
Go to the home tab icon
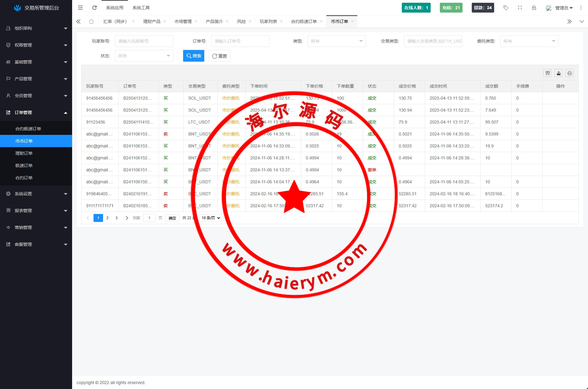(x=91, y=21)
